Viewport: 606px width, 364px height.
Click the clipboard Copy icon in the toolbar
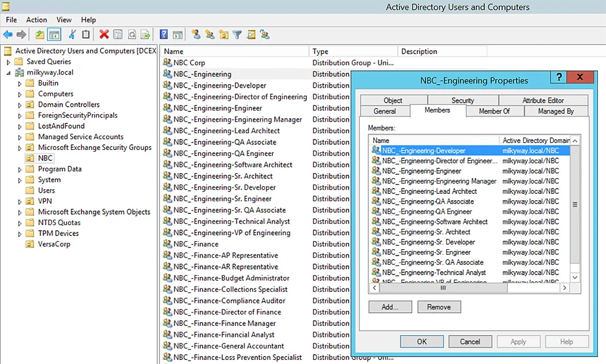86,35
